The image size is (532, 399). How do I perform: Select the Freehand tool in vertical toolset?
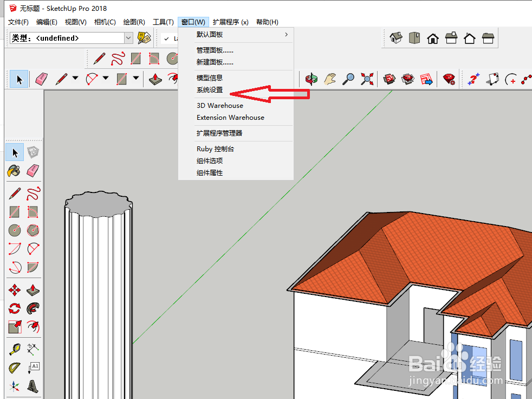(x=33, y=194)
